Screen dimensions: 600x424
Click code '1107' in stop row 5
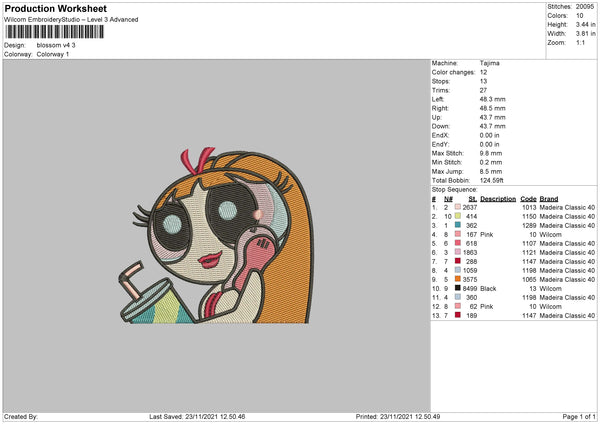(529, 243)
